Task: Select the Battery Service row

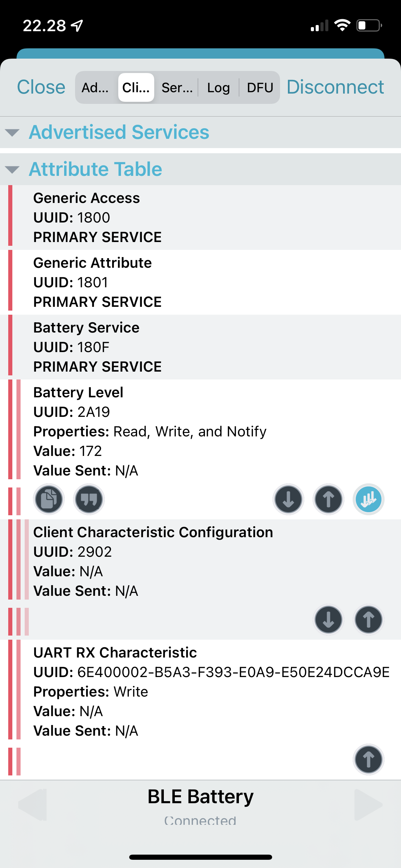Action: 200,347
